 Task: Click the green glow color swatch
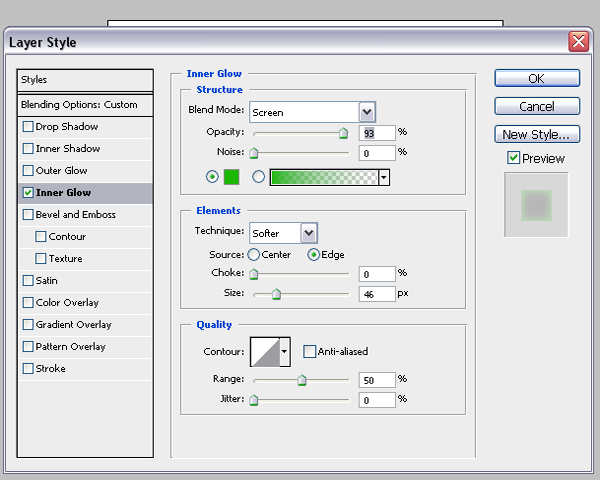point(232,177)
